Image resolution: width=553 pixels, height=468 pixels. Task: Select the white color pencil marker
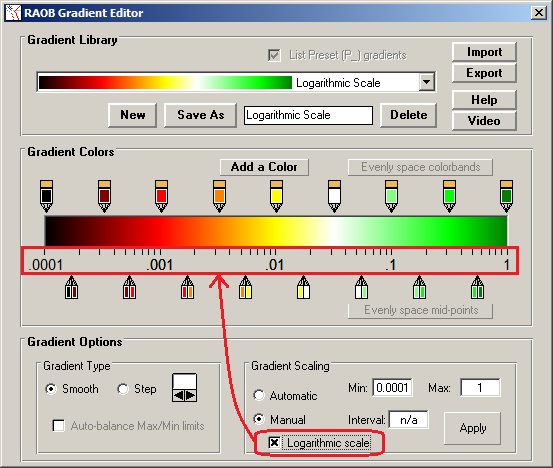(334, 196)
